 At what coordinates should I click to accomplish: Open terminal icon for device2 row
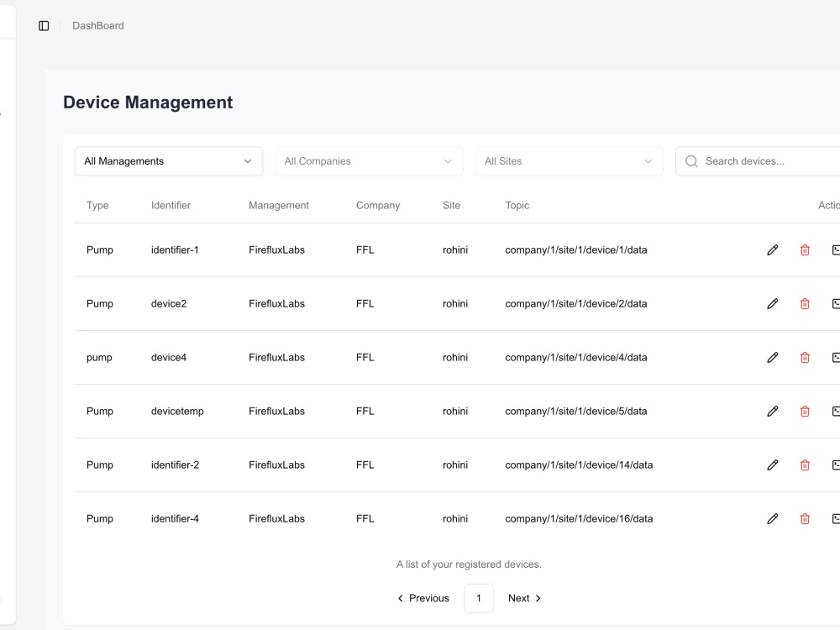836,304
